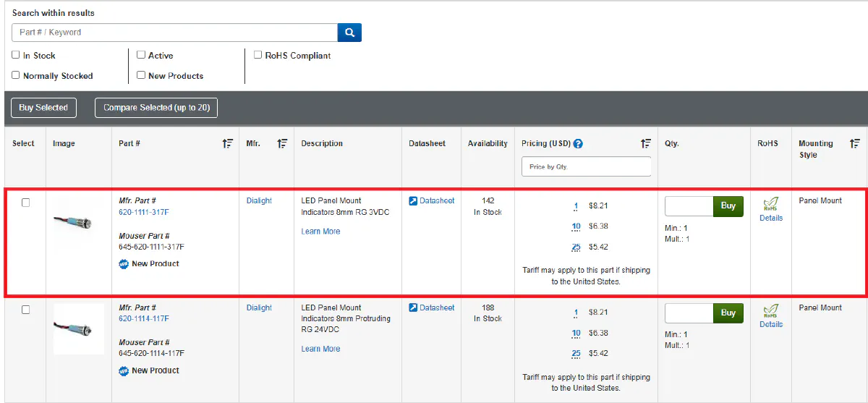Image resolution: width=868 pixels, height=403 pixels.
Task: Click New Product badge icon for 620-1111-317F
Action: 124,264
